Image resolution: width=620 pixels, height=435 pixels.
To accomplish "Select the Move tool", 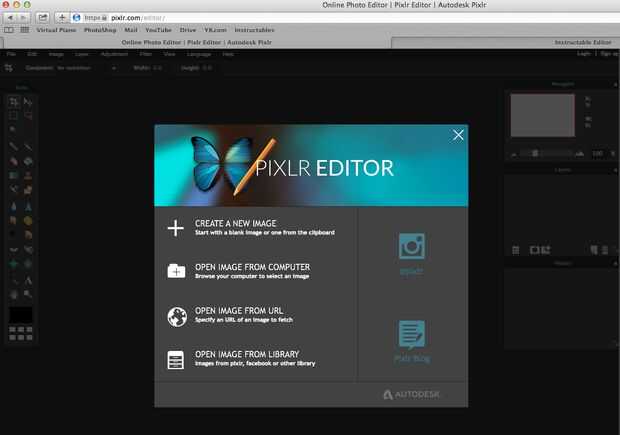I will pos(28,102).
